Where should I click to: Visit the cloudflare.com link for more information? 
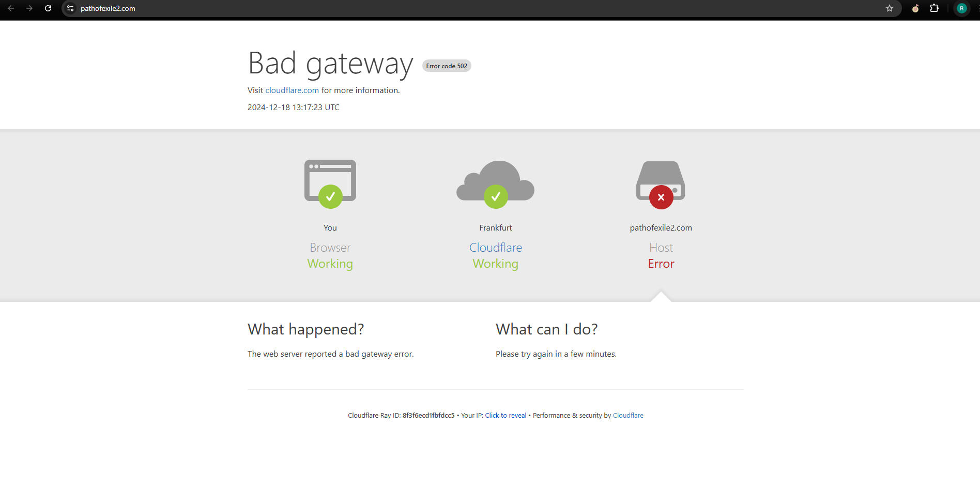(292, 90)
